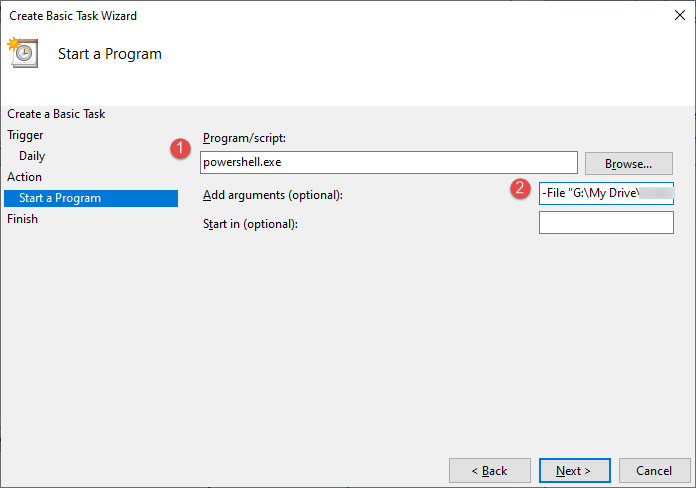This screenshot has height=488, width=696.
Task: Click the task wizard clock icon
Action: pyautogui.click(x=22, y=52)
